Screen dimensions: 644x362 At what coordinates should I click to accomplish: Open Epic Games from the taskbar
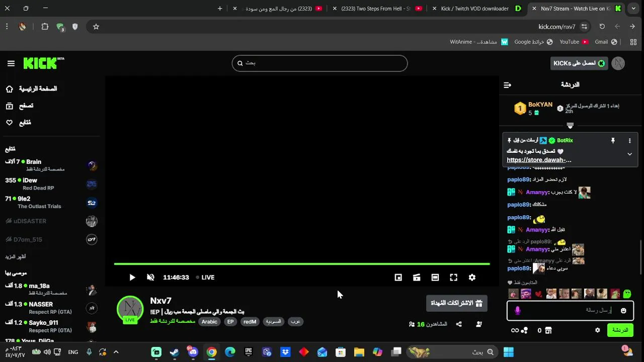[x=249, y=352]
